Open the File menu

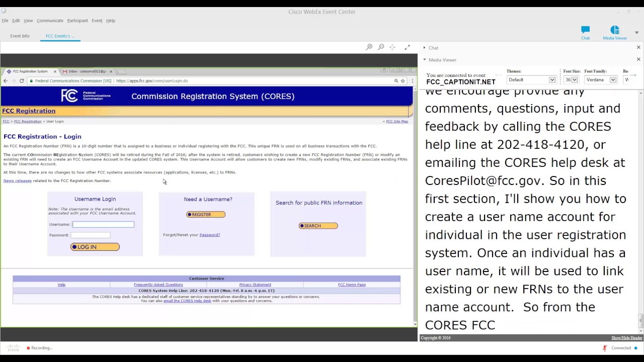[5, 21]
